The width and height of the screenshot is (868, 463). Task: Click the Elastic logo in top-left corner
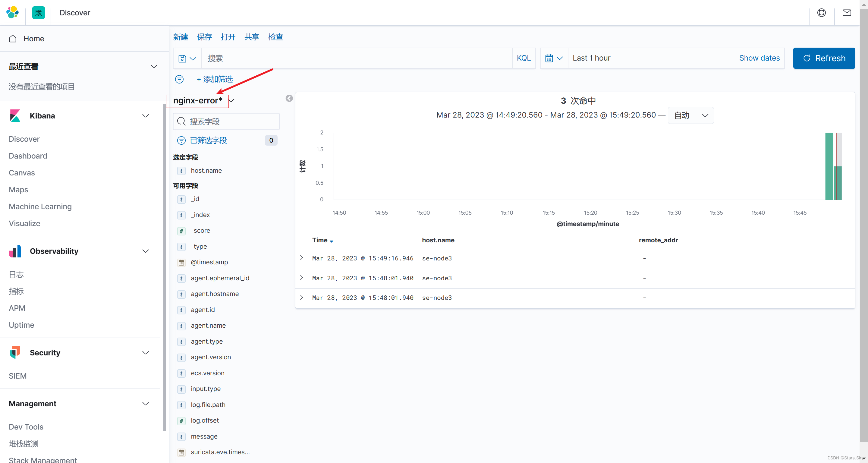tap(12, 12)
